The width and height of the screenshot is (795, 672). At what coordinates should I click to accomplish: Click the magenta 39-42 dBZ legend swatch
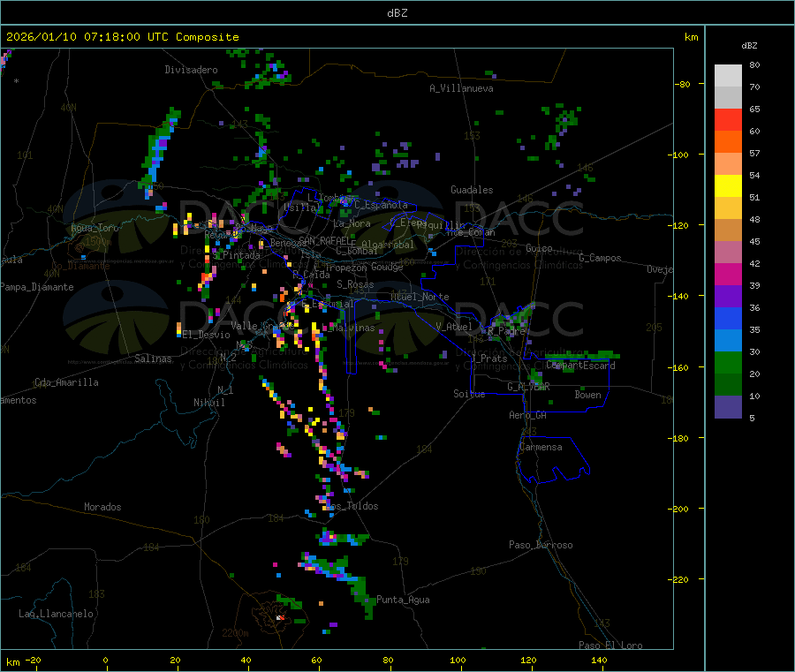[x=728, y=274]
